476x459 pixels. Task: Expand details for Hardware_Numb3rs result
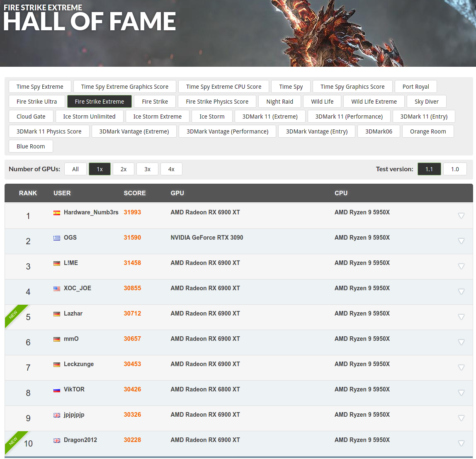[461, 216]
